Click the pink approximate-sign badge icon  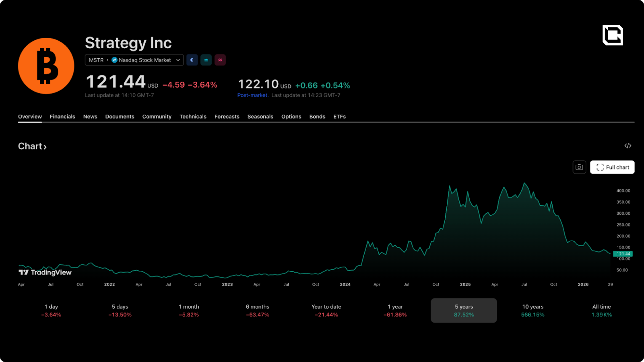[x=220, y=60]
